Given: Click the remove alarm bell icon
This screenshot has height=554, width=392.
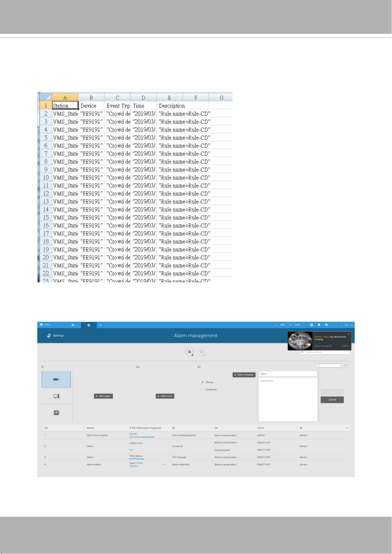Looking at the screenshot, I should pos(202,352).
